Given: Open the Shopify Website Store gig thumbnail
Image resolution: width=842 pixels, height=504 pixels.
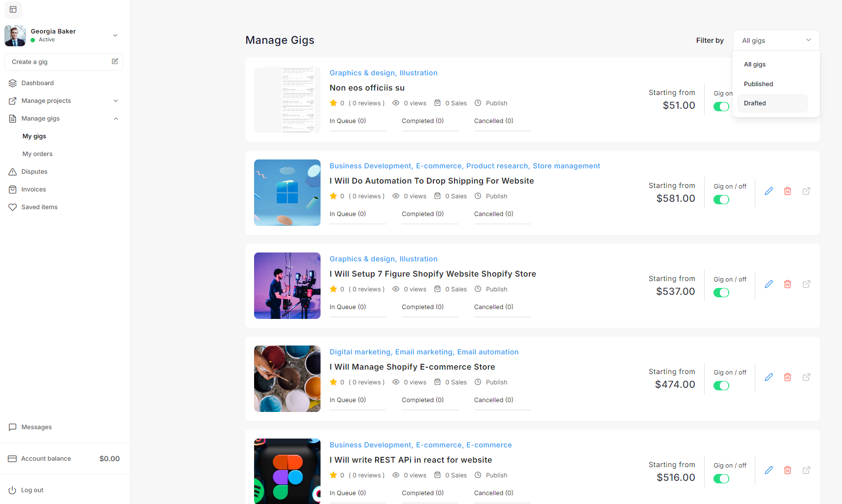Looking at the screenshot, I should 287,285.
